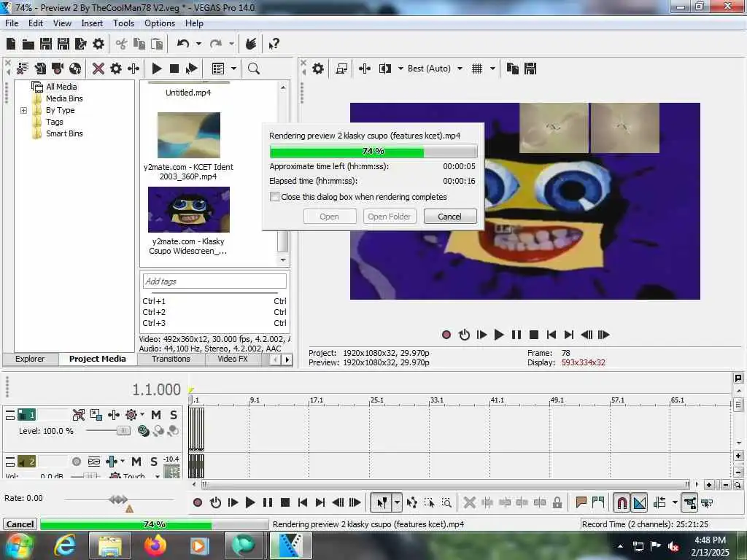
Task: Click the Record button under video preview
Action: (x=446, y=335)
